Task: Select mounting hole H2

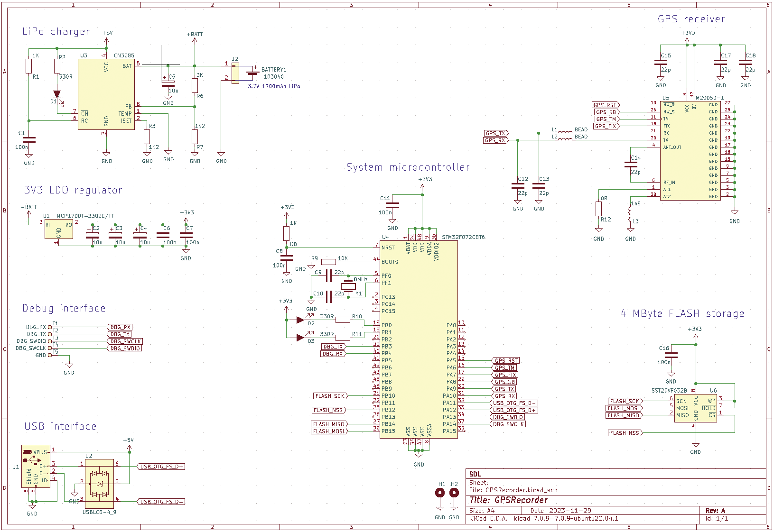Action: click(x=454, y=493)
